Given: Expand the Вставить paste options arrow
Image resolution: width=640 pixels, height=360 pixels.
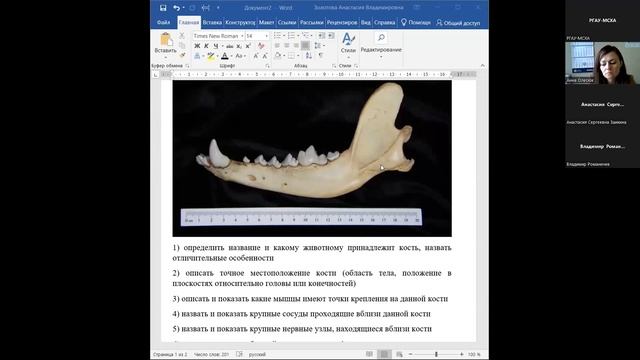Looking at the screenshot, I should [166, 57].
